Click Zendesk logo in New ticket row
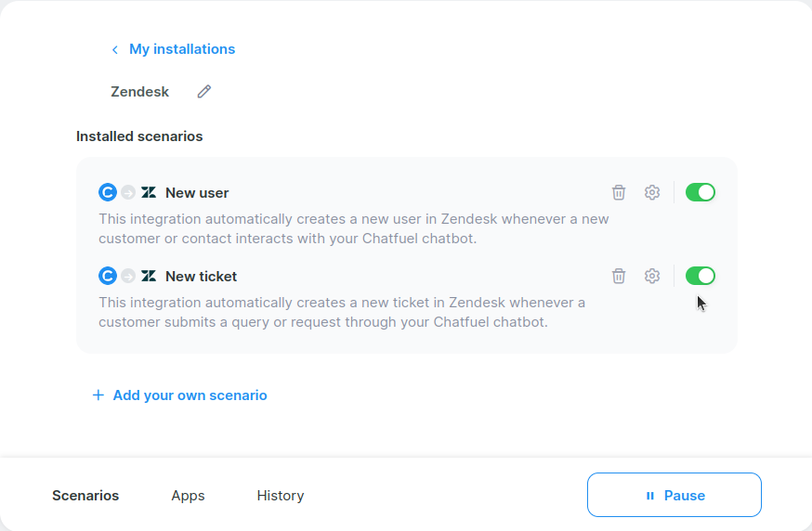812x531 pixels. pos(149,276)
